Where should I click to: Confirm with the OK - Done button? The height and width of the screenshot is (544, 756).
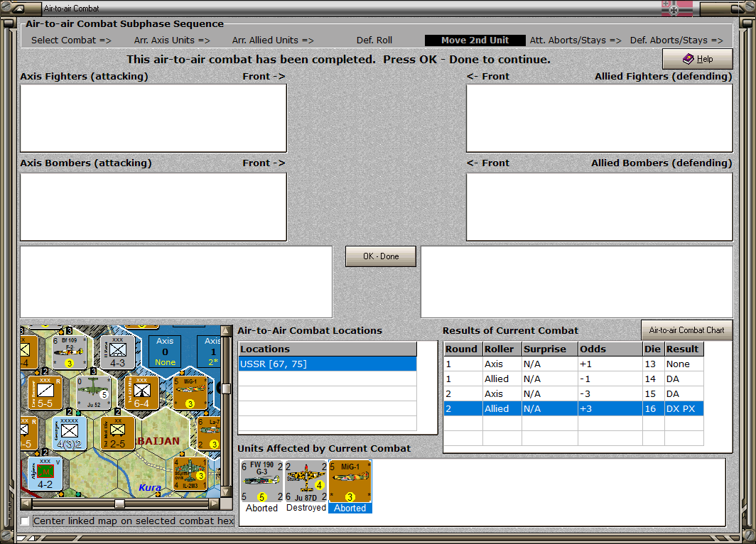click(x=381, y=256)
